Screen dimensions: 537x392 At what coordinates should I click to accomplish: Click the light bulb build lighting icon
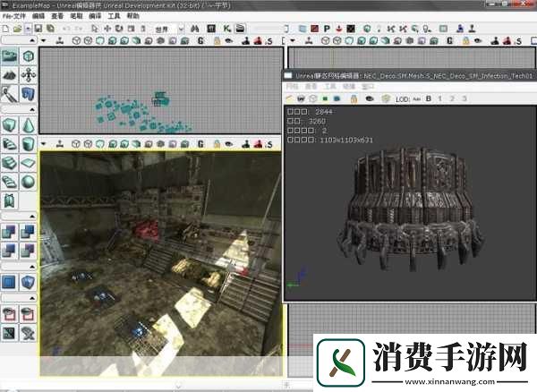(426, 29)
